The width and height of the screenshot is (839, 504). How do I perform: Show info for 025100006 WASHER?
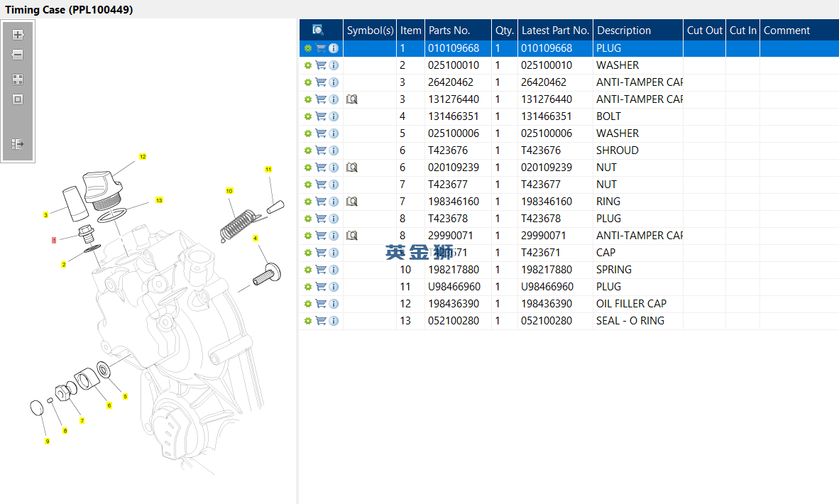334,133
